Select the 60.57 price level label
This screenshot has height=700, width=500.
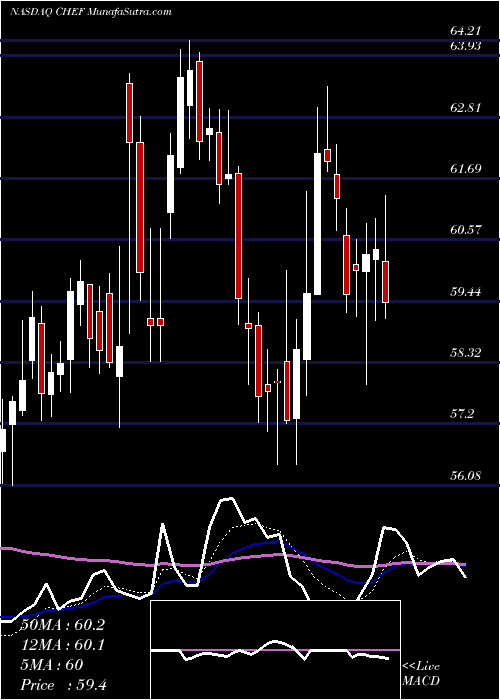pyautogui.click(x=465, y=230)
